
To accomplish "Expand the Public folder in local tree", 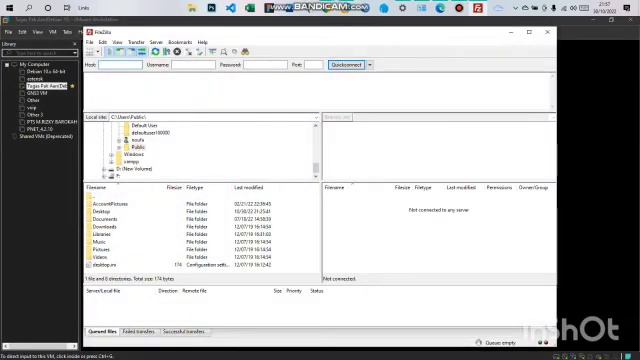I will [x=119, y=147].
